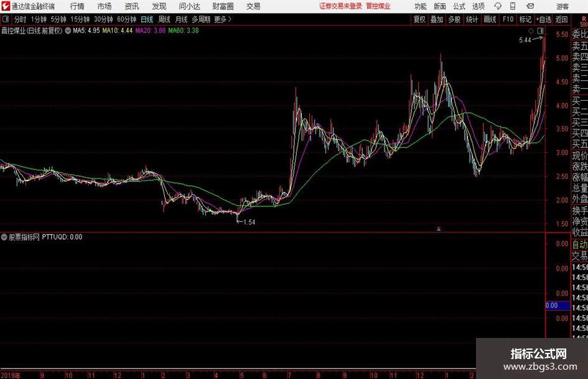Screen dimensions: 588x379
Task: Expand the 股票指标网 indicator dropdown
Action: 4,237
